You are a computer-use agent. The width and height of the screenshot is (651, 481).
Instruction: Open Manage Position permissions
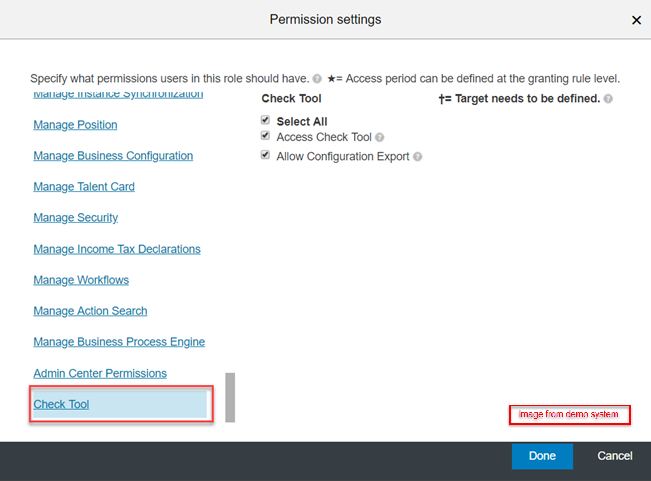(x=75, y=125)
